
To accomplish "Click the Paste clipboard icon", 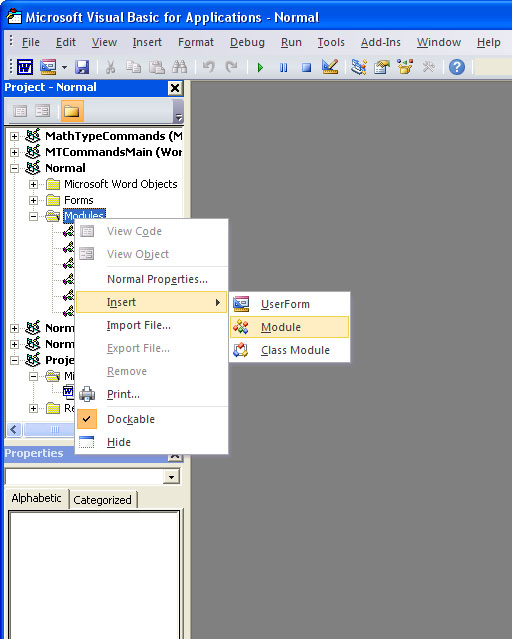I will tap(157, 67).
